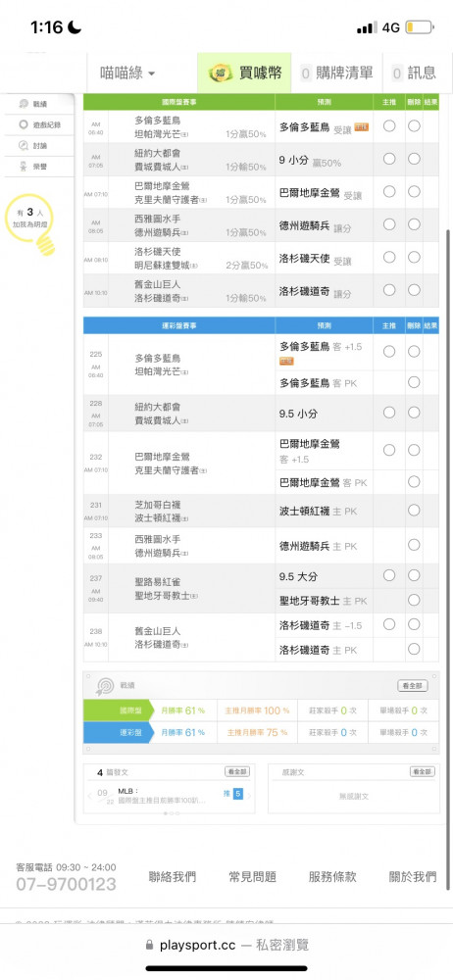This screenshot has width=453, height=980.
Task: Open the 訊息 tab
Action: (x=414, y=73)
